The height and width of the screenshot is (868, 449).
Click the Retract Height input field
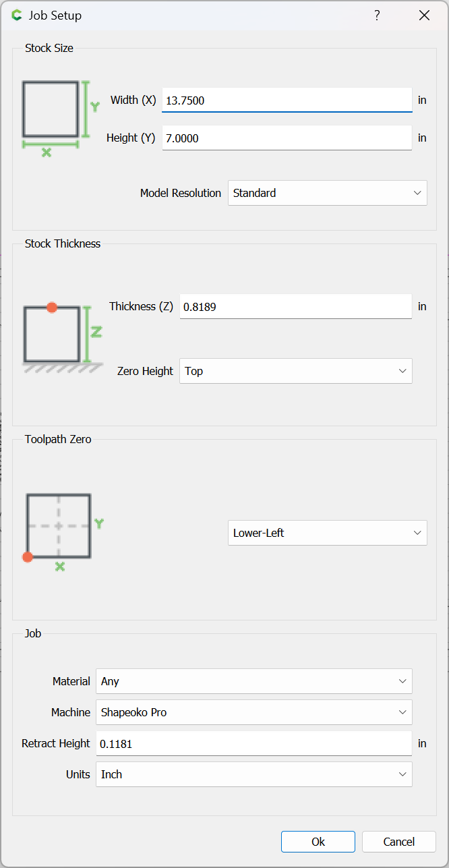(x=253, y=743)
